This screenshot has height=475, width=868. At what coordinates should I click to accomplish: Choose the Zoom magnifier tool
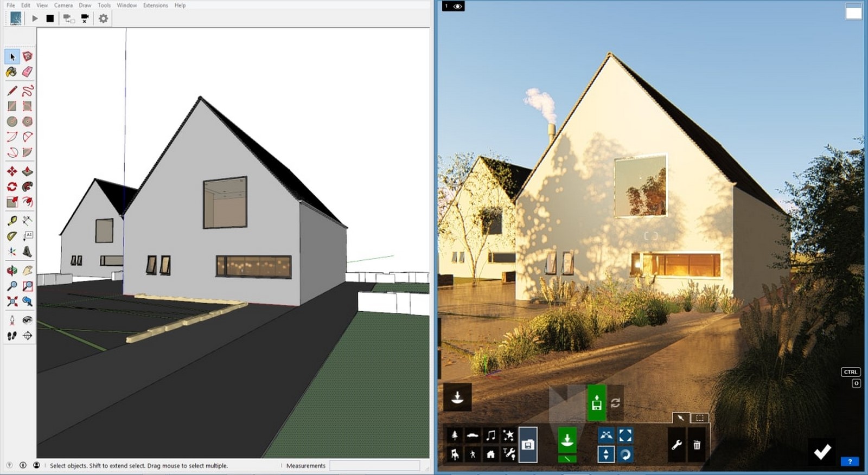12,286
